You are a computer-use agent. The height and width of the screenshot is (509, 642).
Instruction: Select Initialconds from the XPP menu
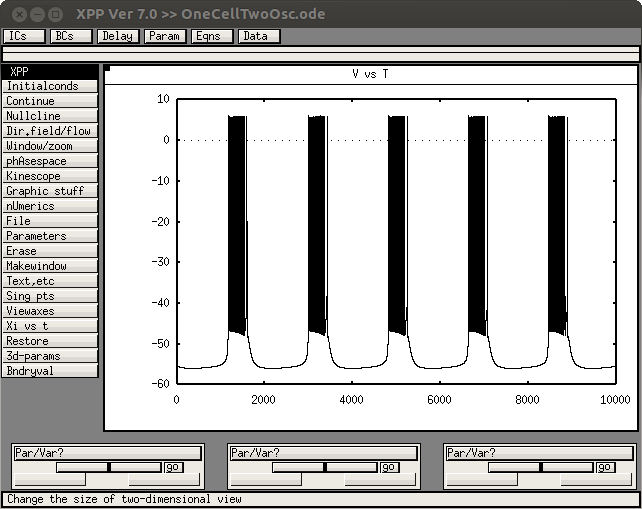click(50, 86)
